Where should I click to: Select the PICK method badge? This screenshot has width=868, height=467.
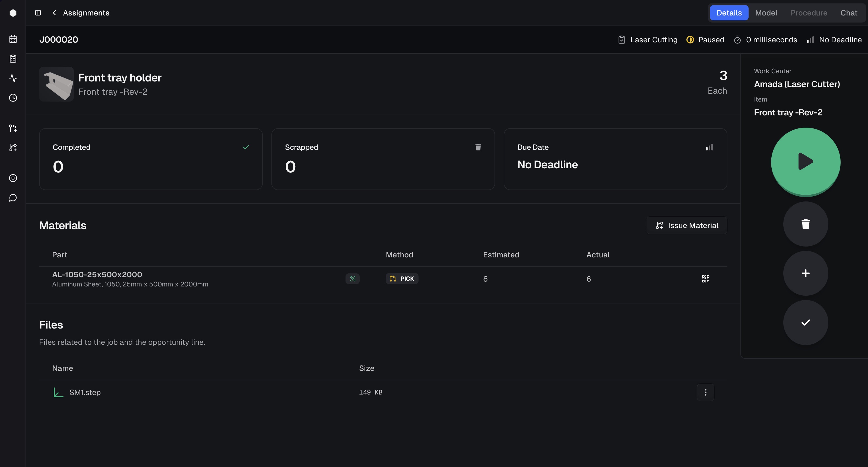[x=402, y=279]
